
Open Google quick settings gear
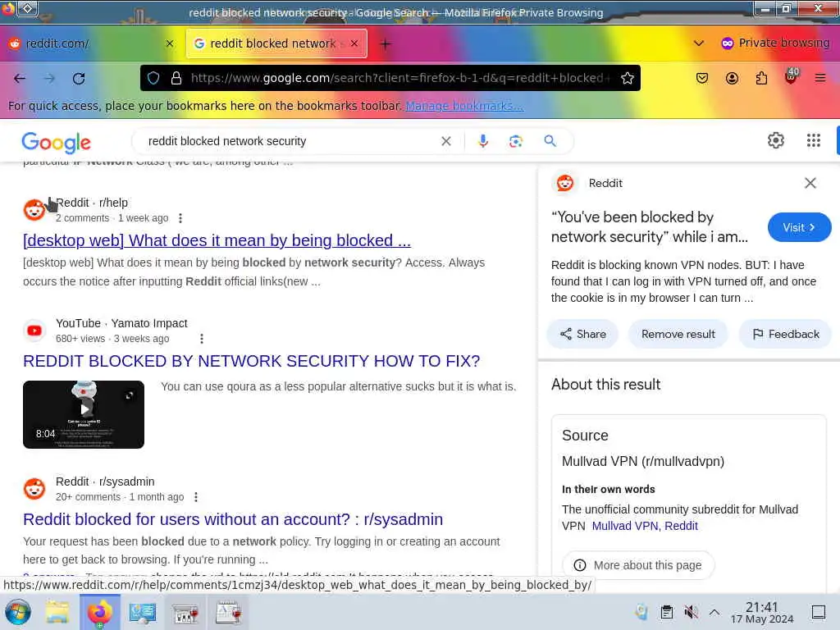[776, 140]
